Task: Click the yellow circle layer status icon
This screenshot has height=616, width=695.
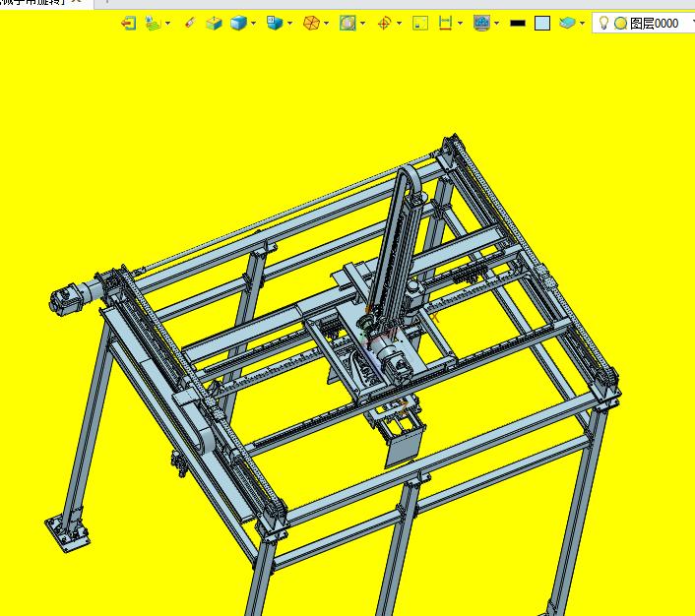Action: [620, 23]
